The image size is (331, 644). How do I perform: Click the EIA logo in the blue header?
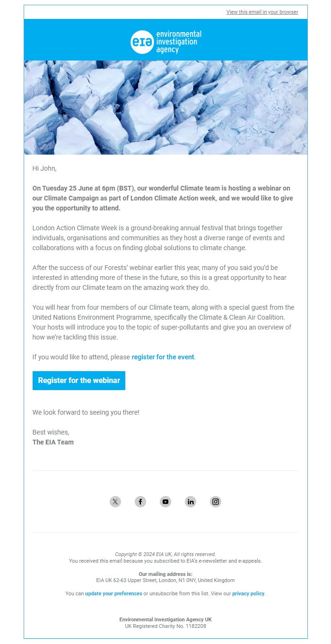165,40
